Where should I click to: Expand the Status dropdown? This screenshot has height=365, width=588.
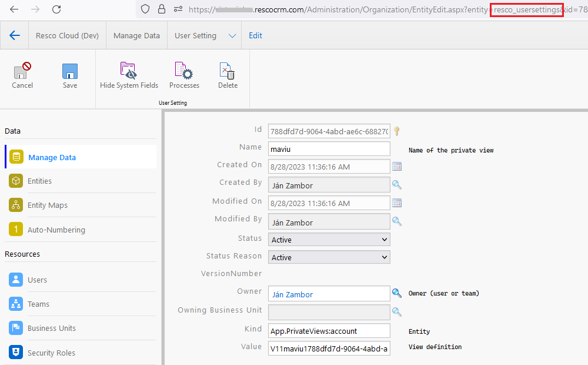pyautogui.click(x=329, y=240)
